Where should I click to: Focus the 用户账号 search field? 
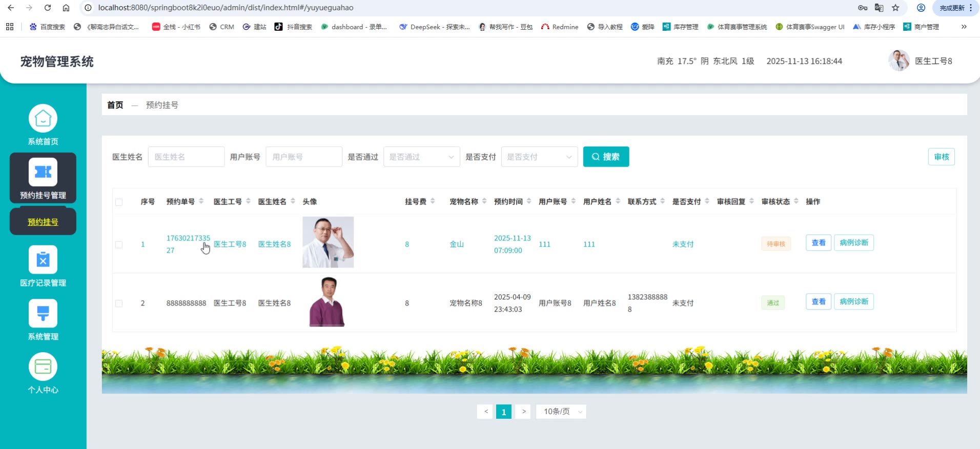click(304, 157)
